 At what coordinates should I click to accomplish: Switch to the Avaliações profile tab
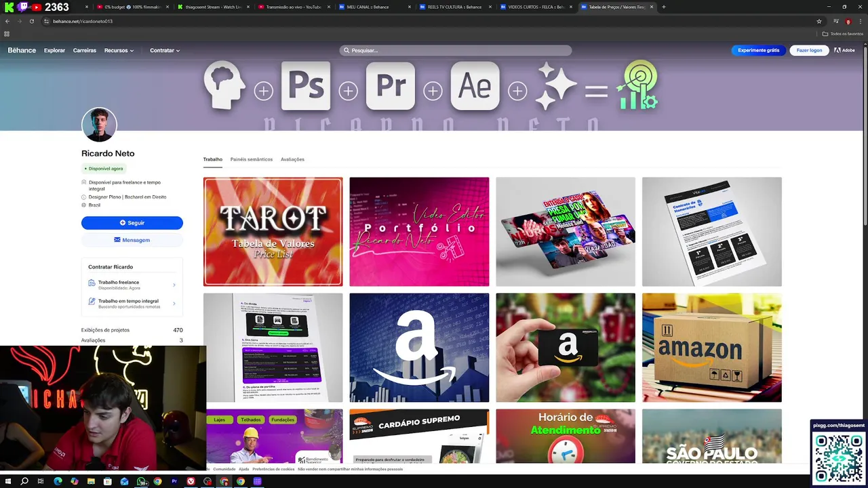click(x=292, y=159)
